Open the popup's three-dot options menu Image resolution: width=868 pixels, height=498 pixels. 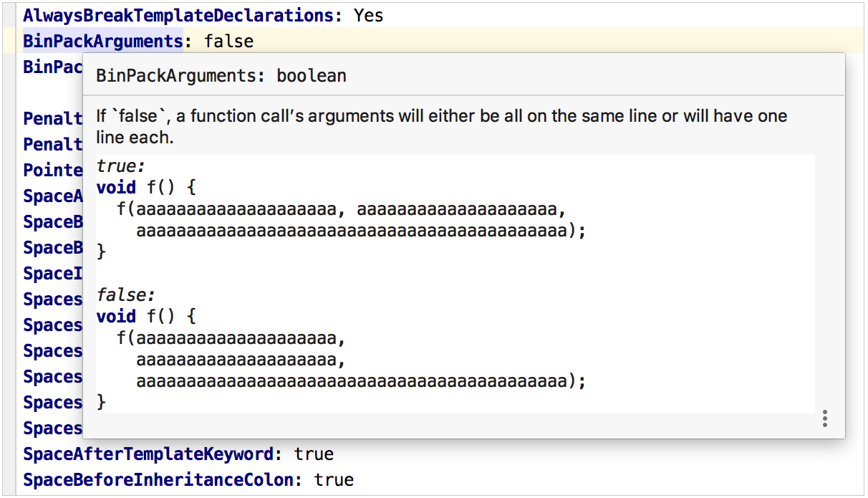[825, 417]
